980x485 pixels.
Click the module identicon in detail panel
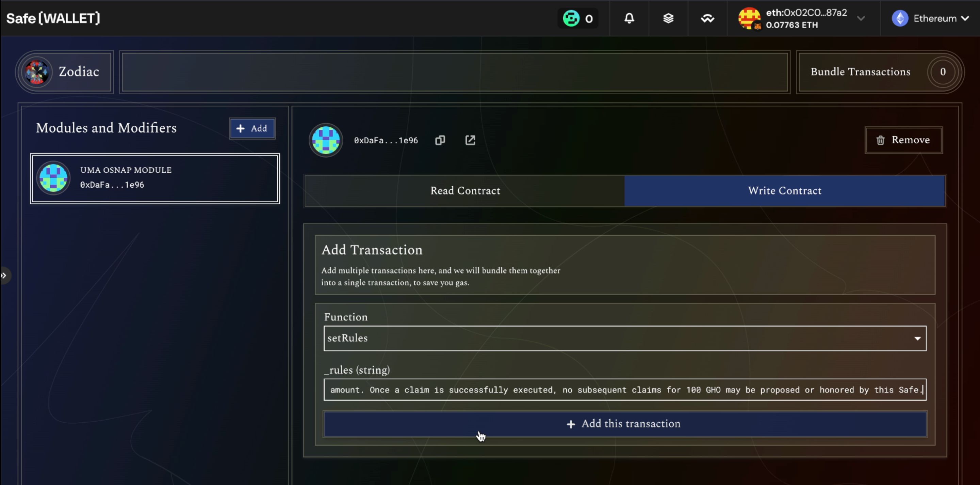click(326, 140)
